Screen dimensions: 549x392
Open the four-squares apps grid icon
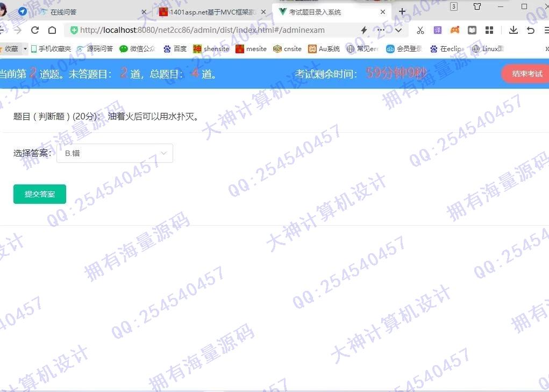(489, 31)
